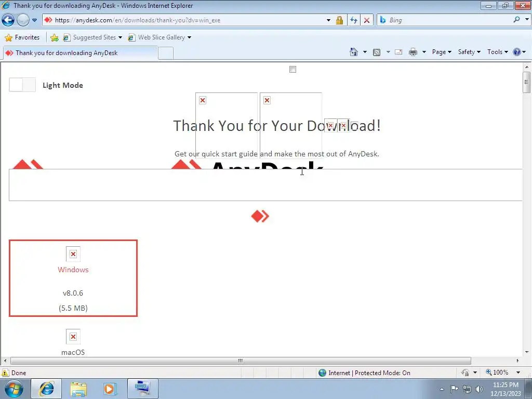Click the quick start guide text line
Viewport: 532px width, 399px height.
[277, 154]
